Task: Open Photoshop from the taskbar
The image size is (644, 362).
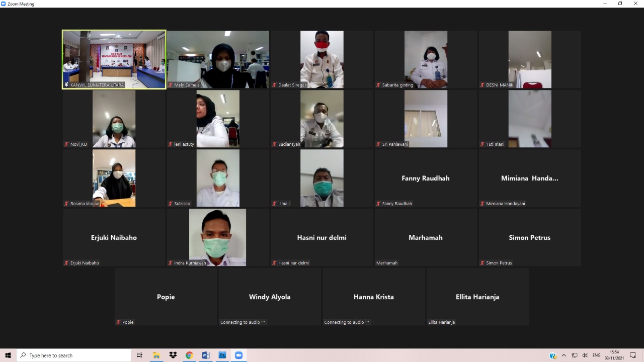Action: tap(222, 355)
